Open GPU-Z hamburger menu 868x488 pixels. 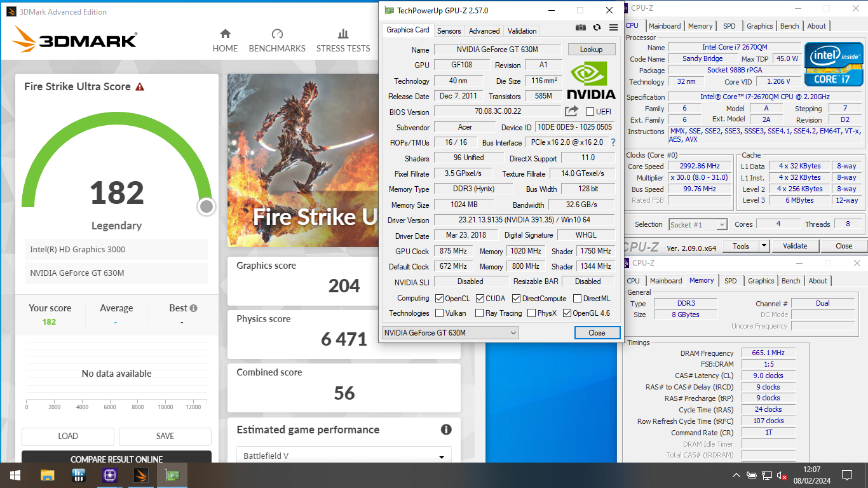click(x=613, y=27)
